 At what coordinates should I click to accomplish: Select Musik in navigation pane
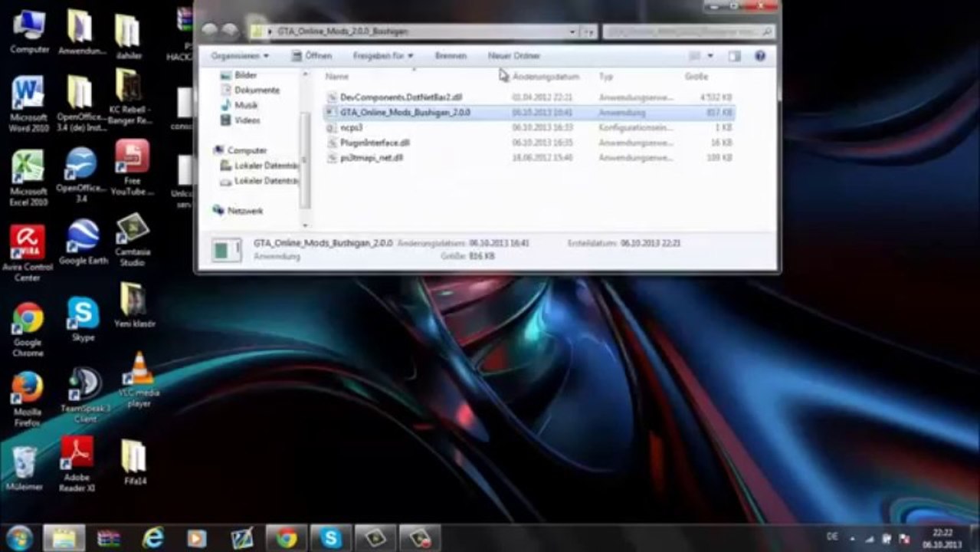[239, 105]
